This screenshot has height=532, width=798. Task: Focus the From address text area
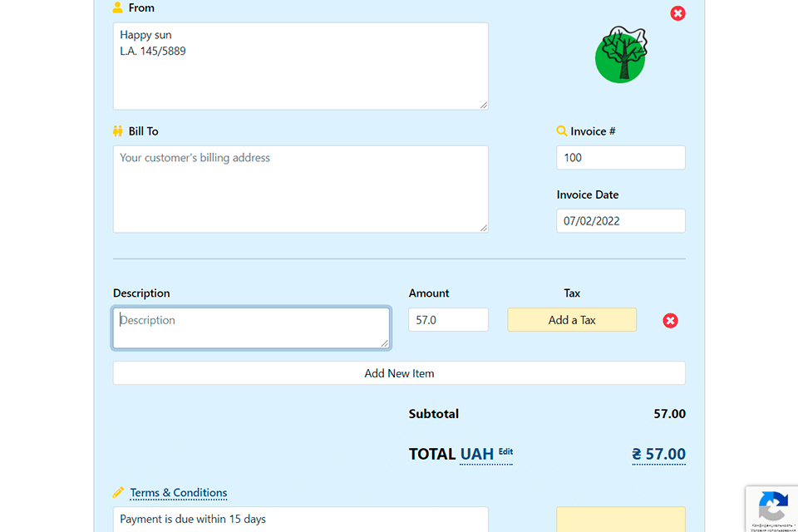click(x=300, y=66)
